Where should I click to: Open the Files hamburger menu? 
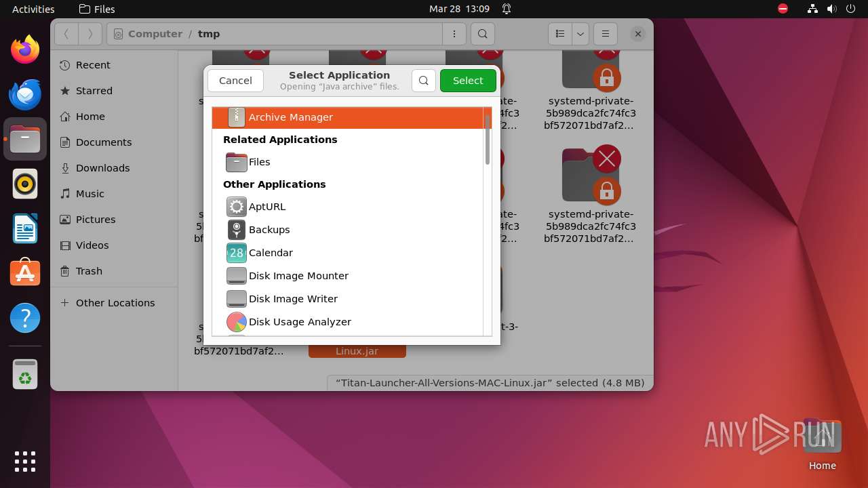coord(606,34)
